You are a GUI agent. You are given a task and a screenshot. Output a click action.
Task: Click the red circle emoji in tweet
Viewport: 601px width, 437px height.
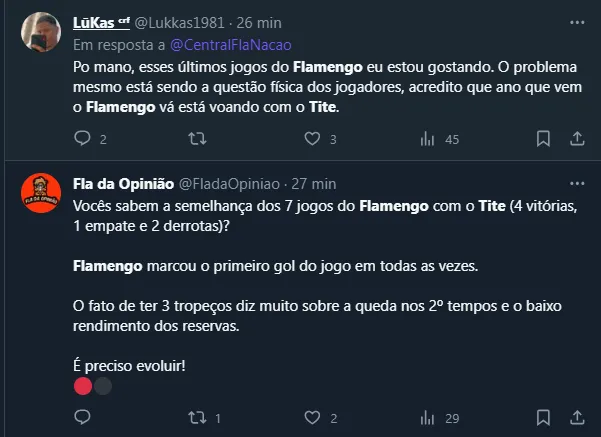pyautogui.click(x=83, y=386)
